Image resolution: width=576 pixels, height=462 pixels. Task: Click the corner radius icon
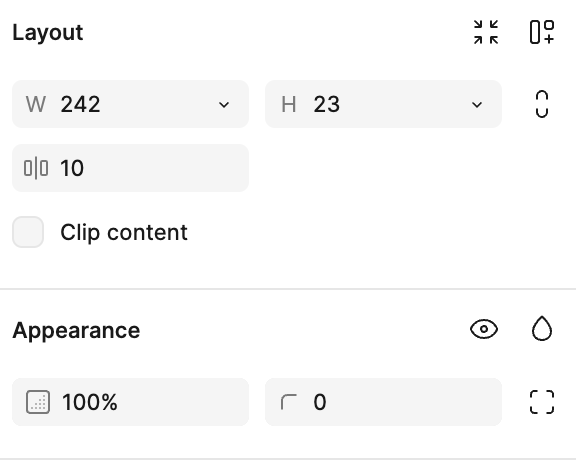click(x=289, y=402)
